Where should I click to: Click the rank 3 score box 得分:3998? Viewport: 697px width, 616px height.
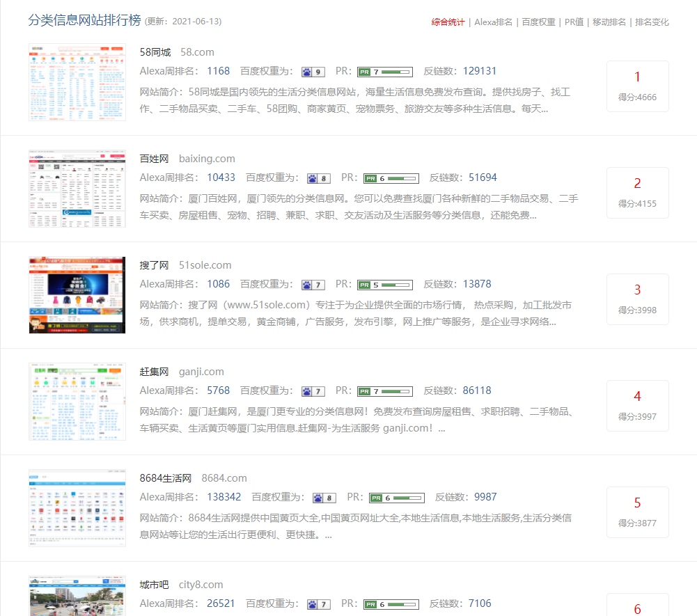click(x=637, y=299)
